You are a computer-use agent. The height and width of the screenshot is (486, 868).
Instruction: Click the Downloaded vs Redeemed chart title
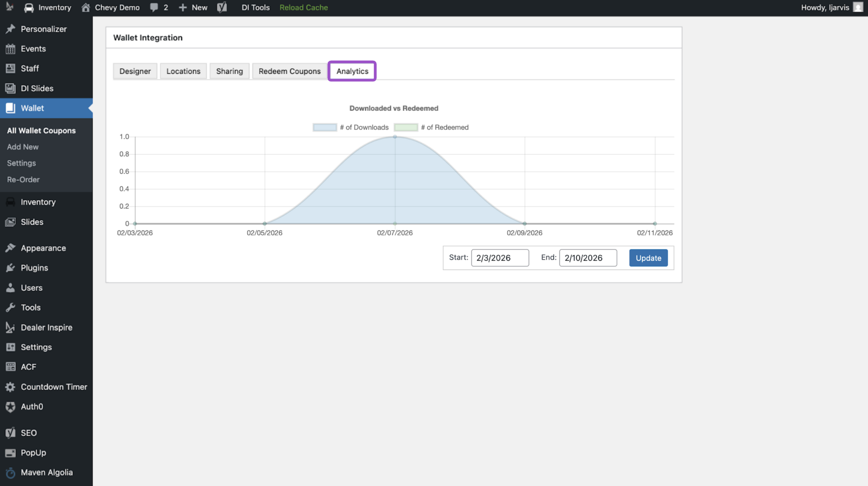coord(394,108)
